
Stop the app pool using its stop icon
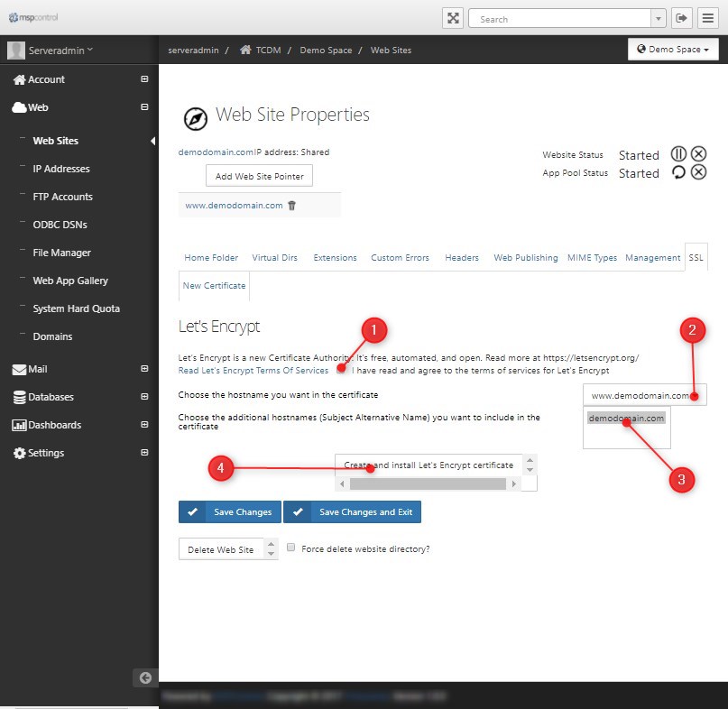(698, 172)
